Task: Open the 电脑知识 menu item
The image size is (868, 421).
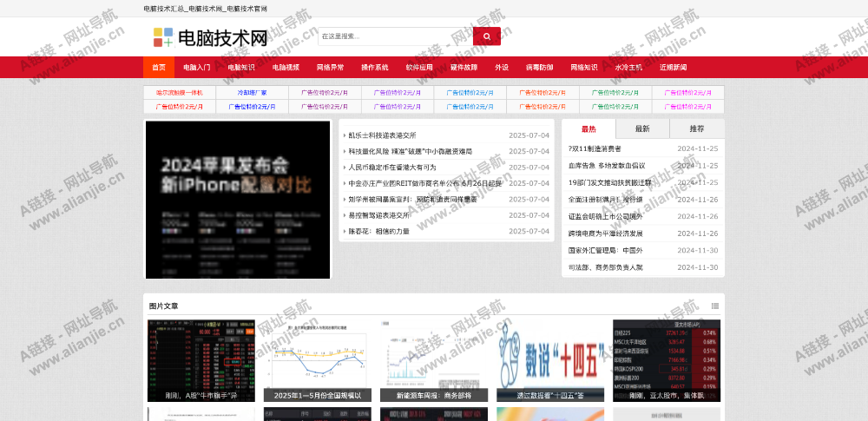Action: (241, 67)
